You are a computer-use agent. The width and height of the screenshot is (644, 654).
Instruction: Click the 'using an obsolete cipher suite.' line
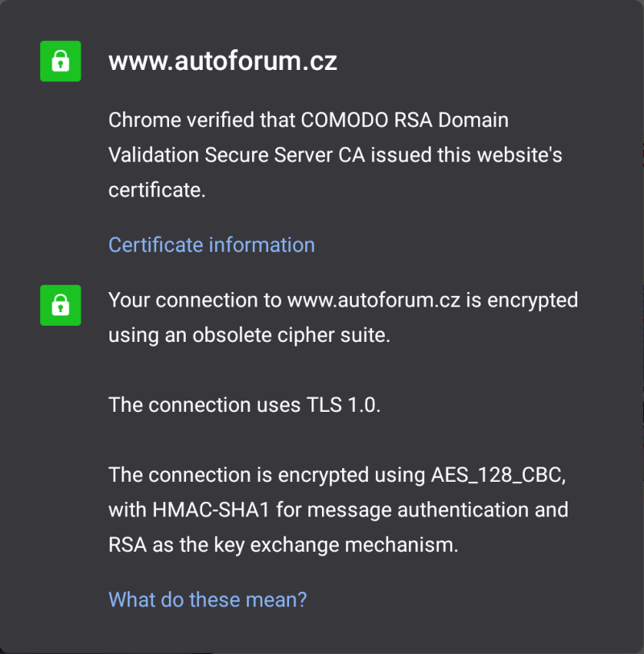point(250,335)
